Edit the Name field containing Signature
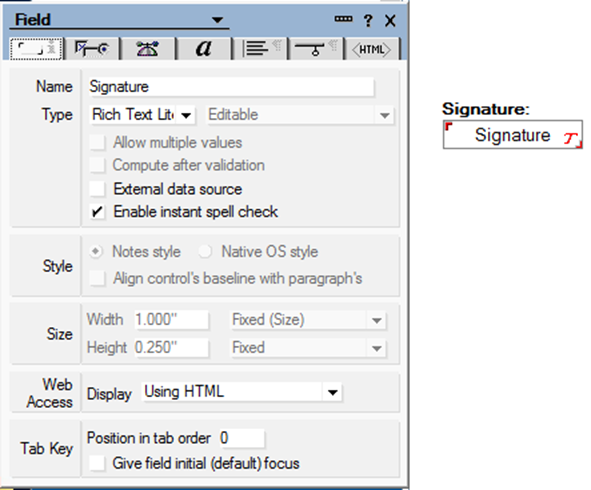The width and height of the screenshot is (591, 490). [231, 87]
